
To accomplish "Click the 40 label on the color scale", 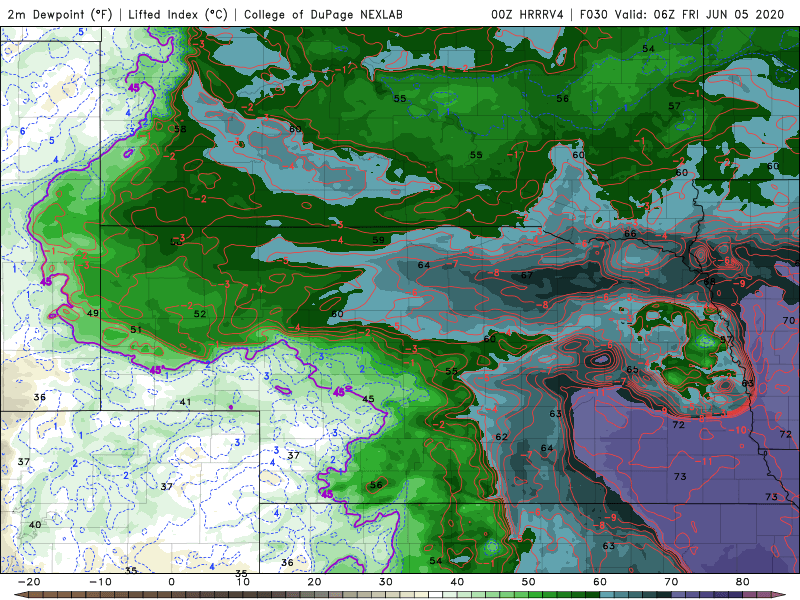I will pos(457,582).
